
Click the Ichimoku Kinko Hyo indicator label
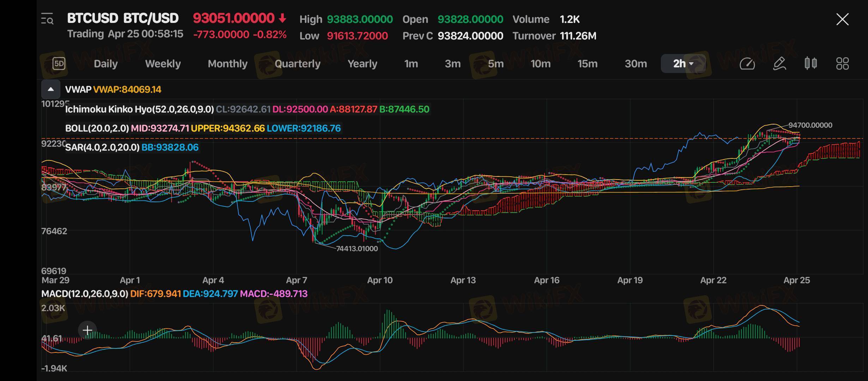139,109
